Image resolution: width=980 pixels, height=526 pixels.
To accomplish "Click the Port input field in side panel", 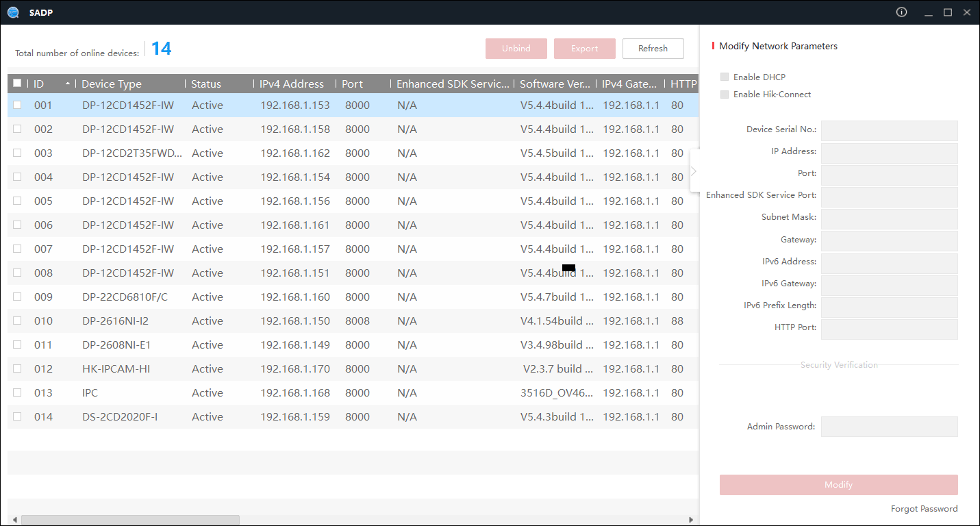I will pyautogui.click(x=890, y=175).
